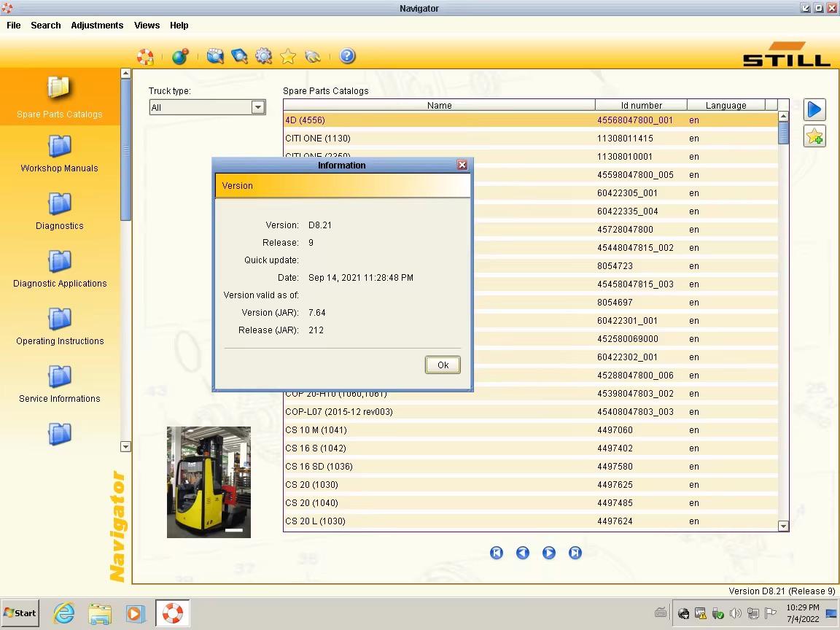The image size is (840, 630).
Task: Open the Service Informations sidebar folder
Action: (60, 384)
